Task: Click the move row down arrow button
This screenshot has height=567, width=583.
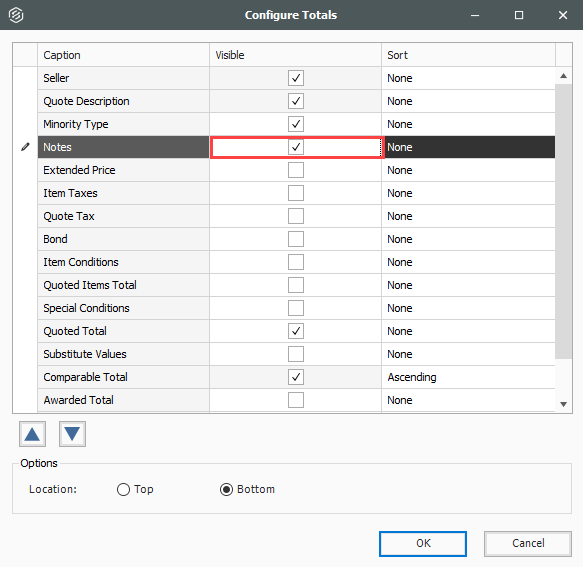Action: pyautogui.click(x=72, y=434)
